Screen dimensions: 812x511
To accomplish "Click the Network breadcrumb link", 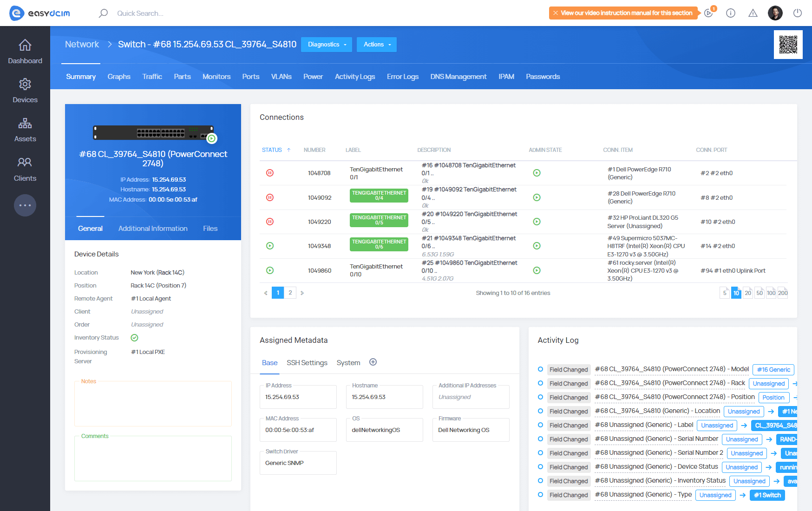I will (x=82, y=44).
